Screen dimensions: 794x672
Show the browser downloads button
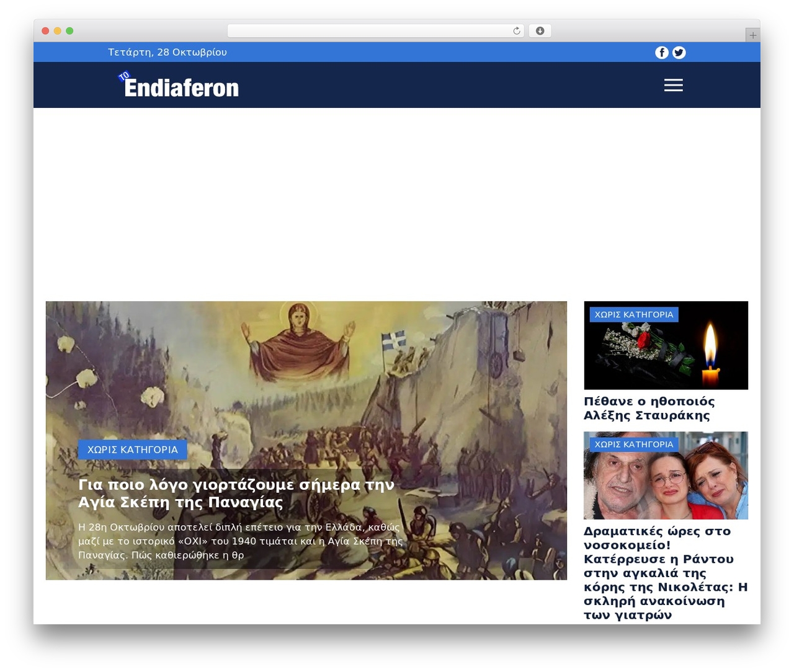coord(540,31)
